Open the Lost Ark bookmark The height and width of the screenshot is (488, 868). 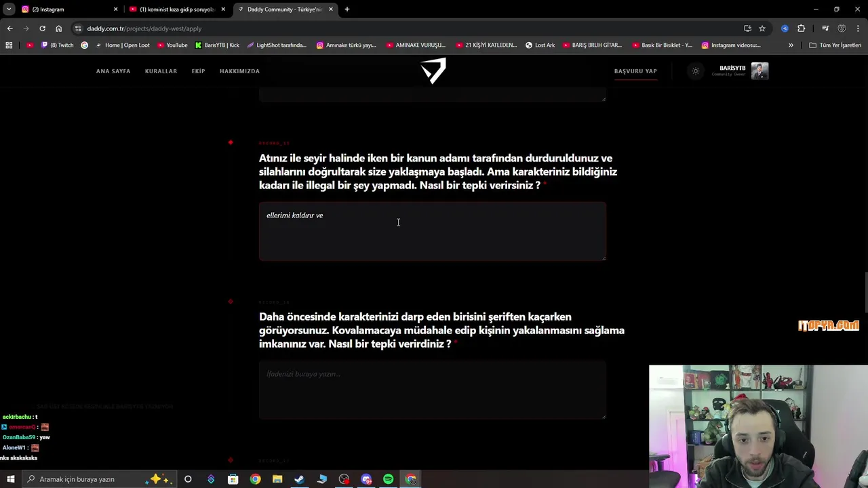click(x=540, y=45)
